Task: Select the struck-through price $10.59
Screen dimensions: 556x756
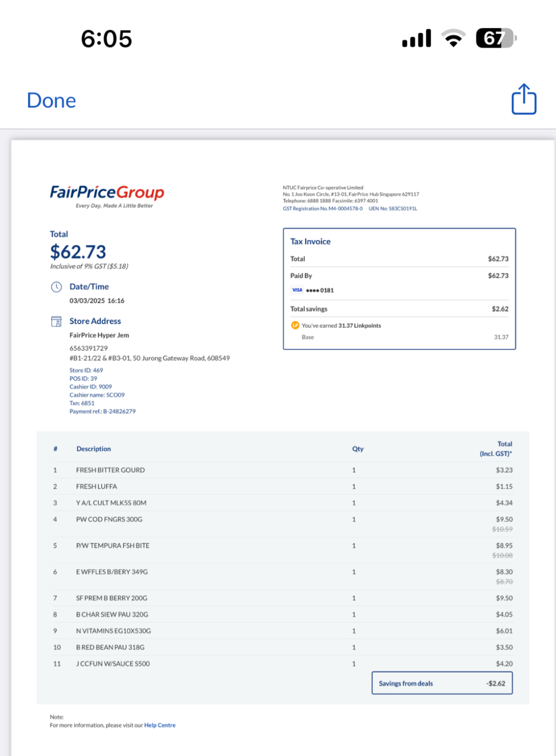Action: click(x=502, y=529)
